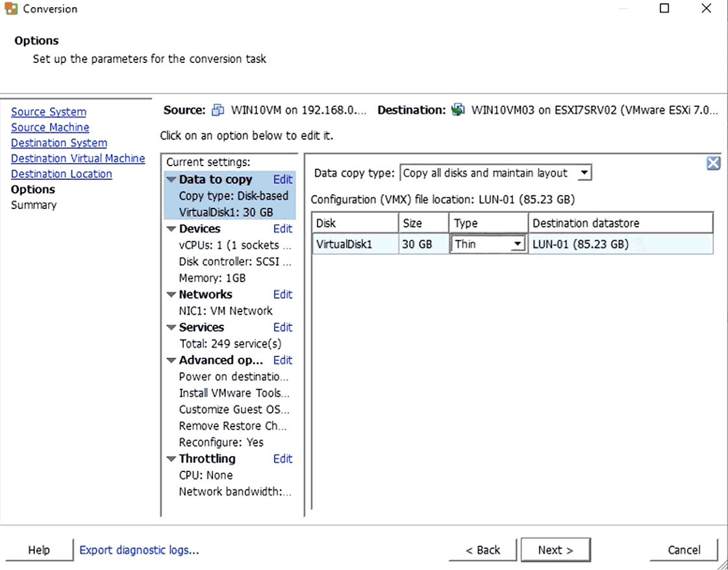
Task: Click the Devices heading
Action: 199,229
